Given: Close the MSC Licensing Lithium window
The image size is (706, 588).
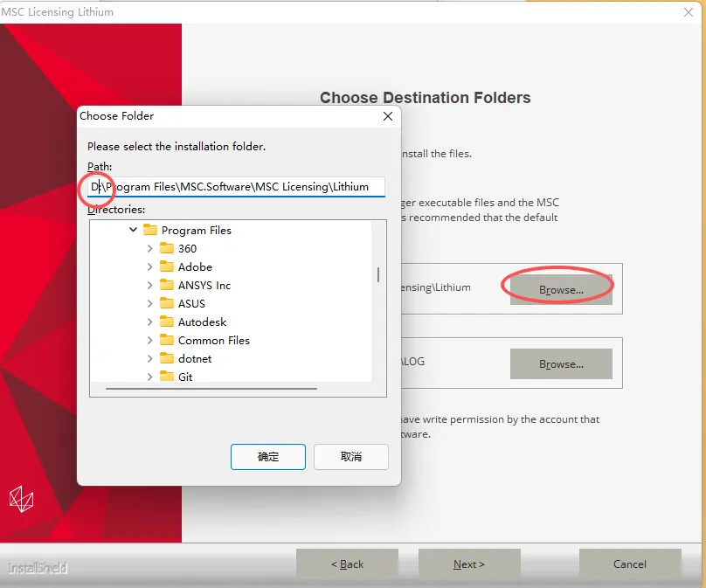Looking at the screenshot, I should tap(689, 12).
